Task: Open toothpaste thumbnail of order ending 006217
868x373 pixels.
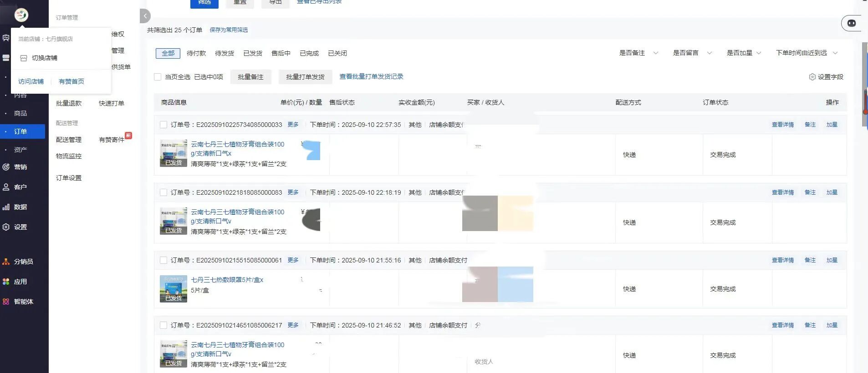Action: click(174, 354)
